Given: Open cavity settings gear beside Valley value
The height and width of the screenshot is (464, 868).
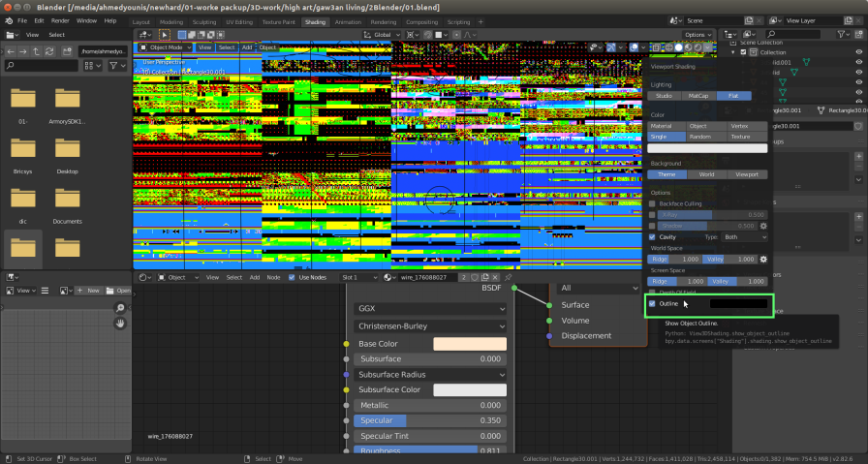Looking at the screenshot, I should [763, 260].
